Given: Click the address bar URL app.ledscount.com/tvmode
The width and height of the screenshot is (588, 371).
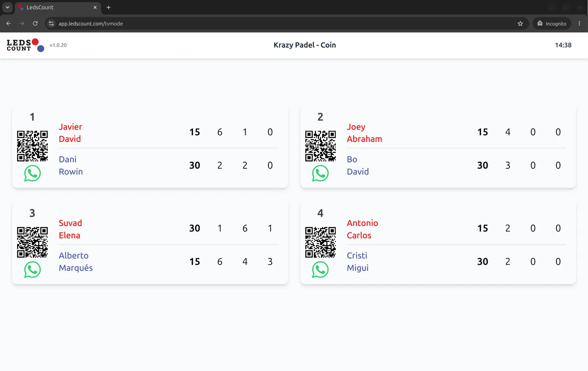Looking at the screenshot, I should coord(91,24).
